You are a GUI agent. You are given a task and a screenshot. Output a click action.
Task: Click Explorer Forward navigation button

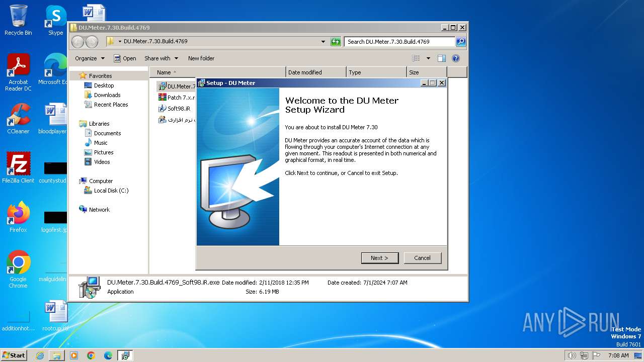(x=92, y=42)
